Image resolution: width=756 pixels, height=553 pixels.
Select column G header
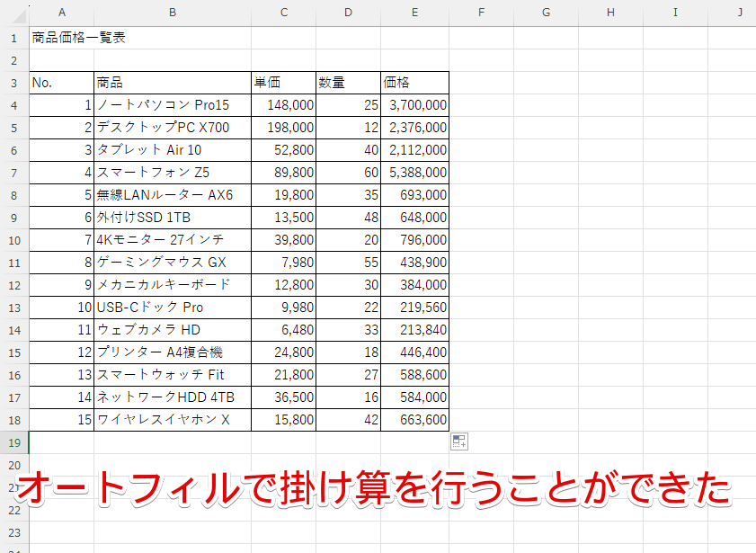(x=546, y=13)
